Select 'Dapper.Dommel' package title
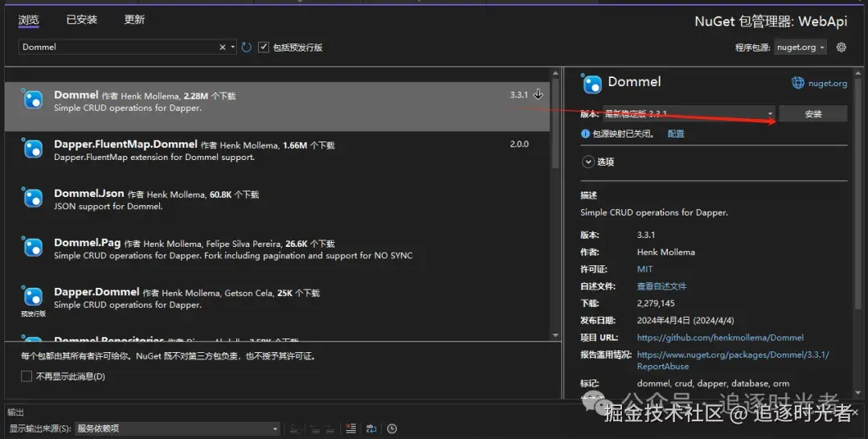Image resolution: width=868 pixels, height=439 pixels. 97,292
